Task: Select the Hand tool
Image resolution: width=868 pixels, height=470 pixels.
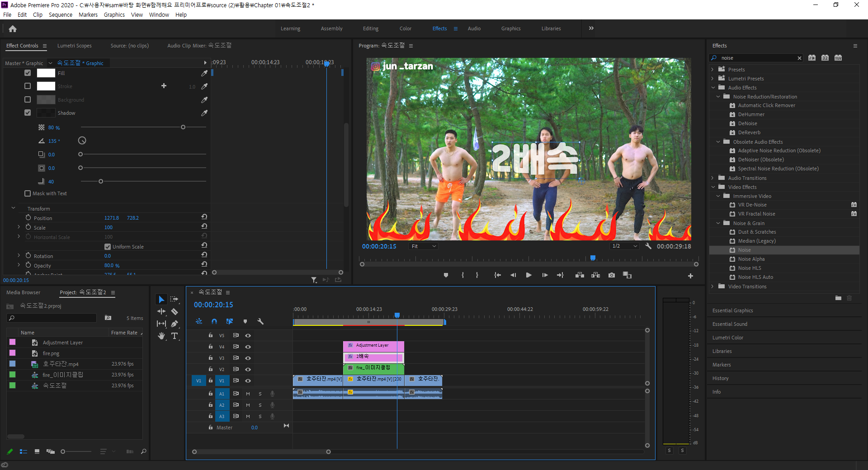Action: click(161, 336)
